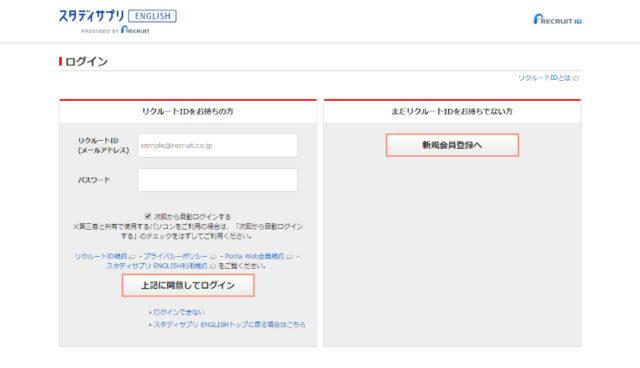640x368 pixels.
Task: Click the リクルートIDをお持ちの方 panel heading
Action: coord(188,111)
